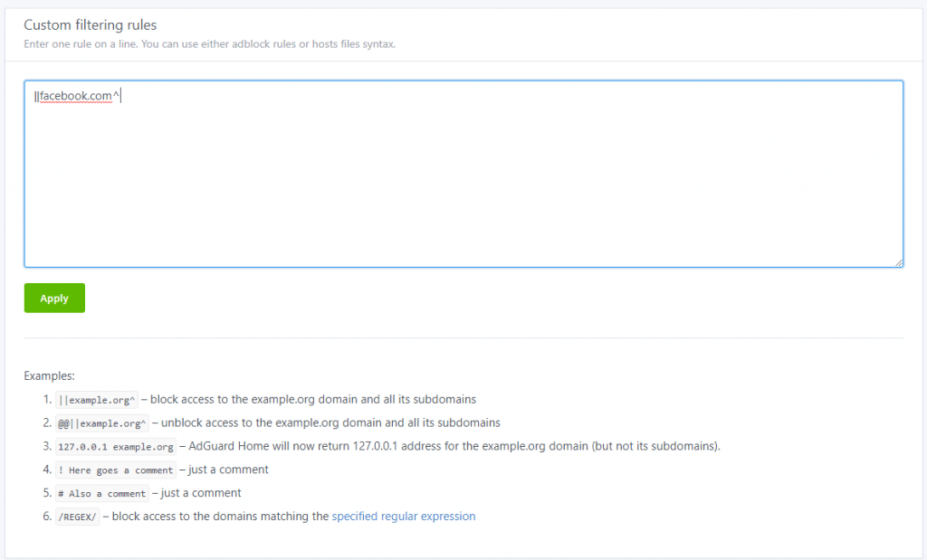The width and height of the screenshot is (927, 560).
Task: Click the 'Enter one rule on a line' hint
Action: point(209,43)
